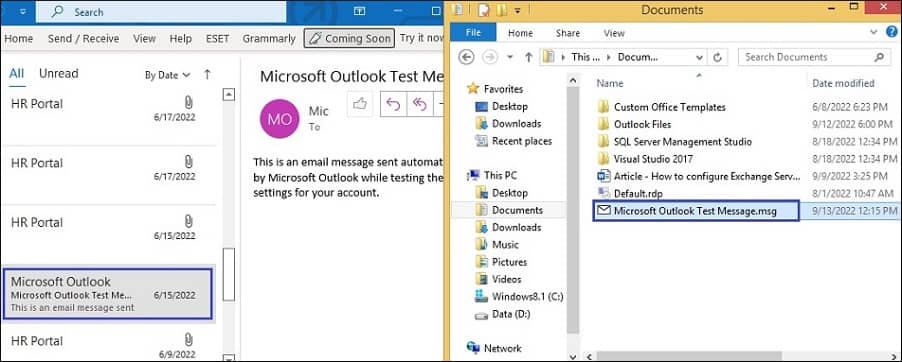Click folder icon next to Outlook Files
Screen dimensions: 902x362
coord(603,124)
